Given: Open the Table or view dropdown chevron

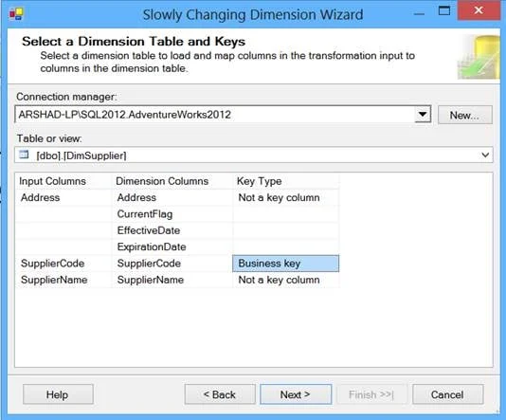Looking at the screenshot, I should click(x=485, y=155).
